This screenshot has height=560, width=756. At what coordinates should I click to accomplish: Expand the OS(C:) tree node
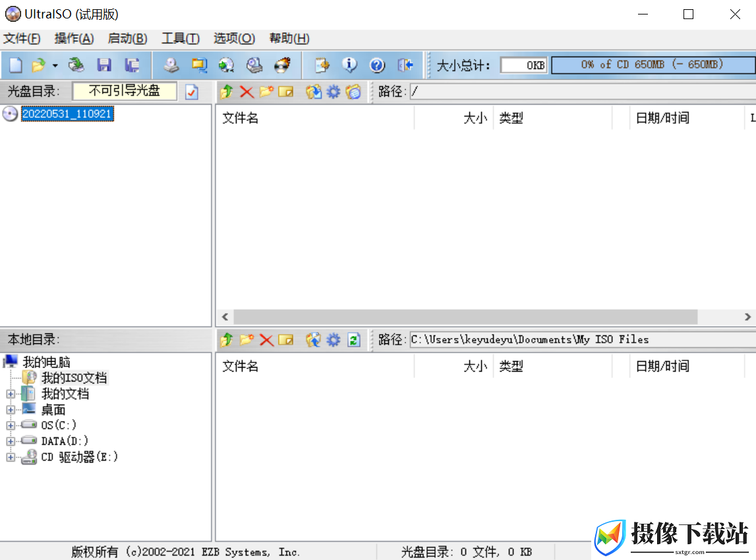[x=11, y=426]
